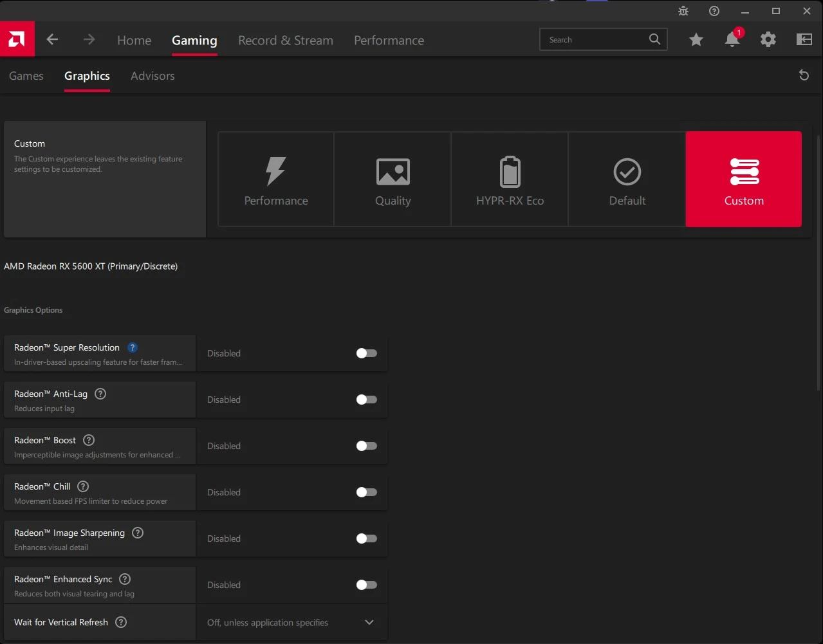Switch to the Games sub-tab
Screen dimensions: 823x644
point(26,76)
